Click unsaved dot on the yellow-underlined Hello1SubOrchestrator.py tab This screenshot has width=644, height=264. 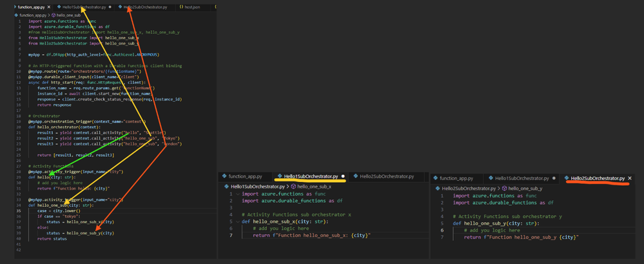coord(343,176)
